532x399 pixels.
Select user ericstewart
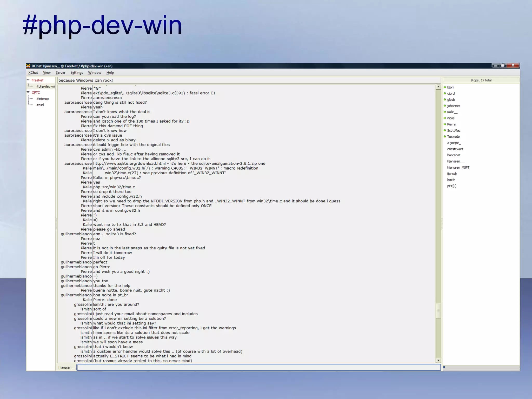click(455, 149)
